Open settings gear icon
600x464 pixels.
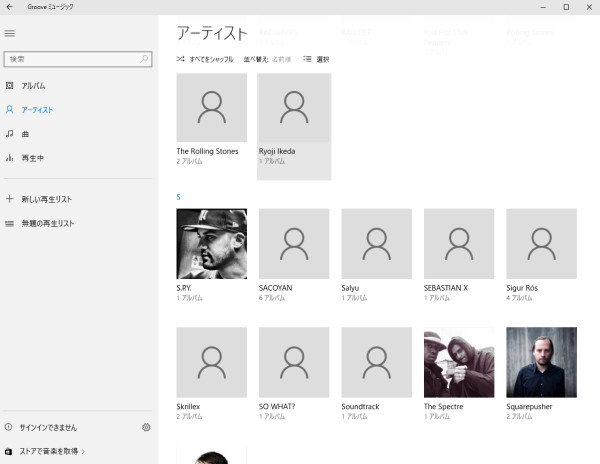(146, 427)
